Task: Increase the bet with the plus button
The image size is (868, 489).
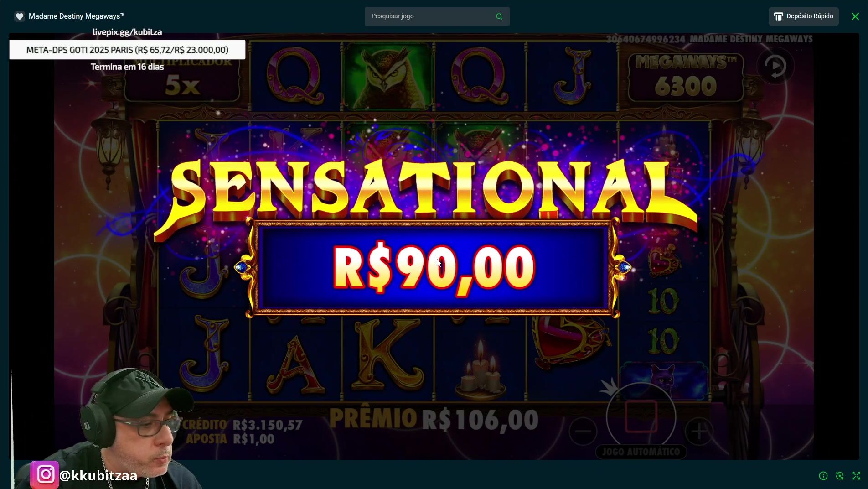Action: pos(699,431)
